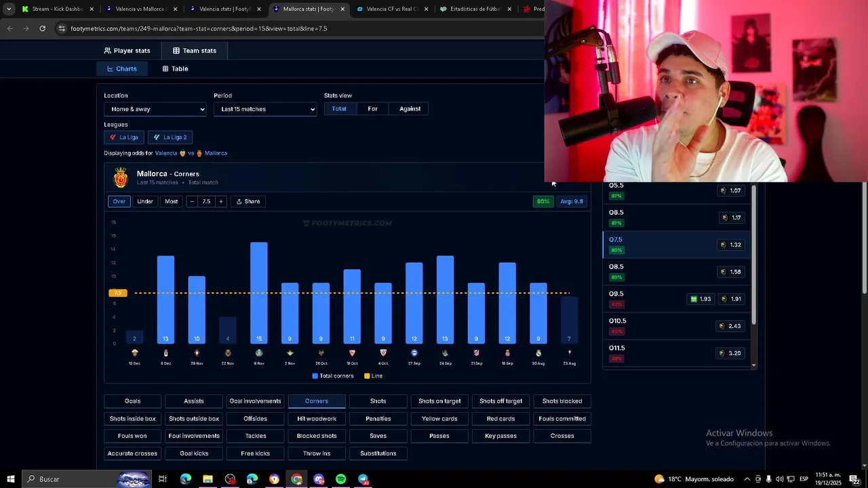Toggle the La Liga 2 league filter

tap(170, 137)
